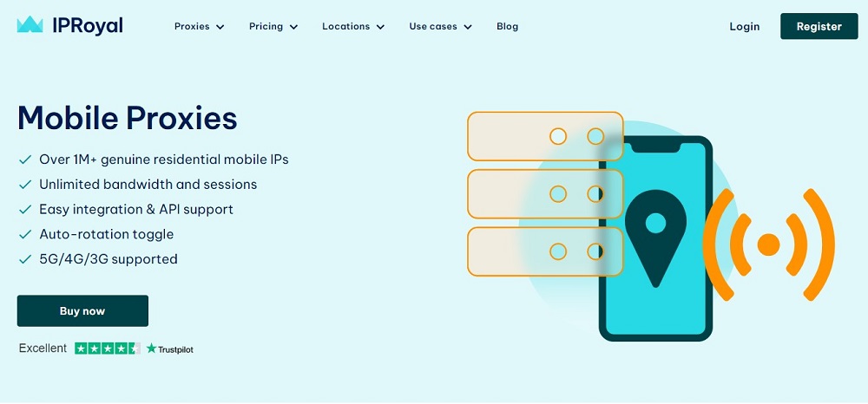This screenshot has height=404, width=868.
Task: Expand the Use cases menu
Action: click(x=441, y=27)
